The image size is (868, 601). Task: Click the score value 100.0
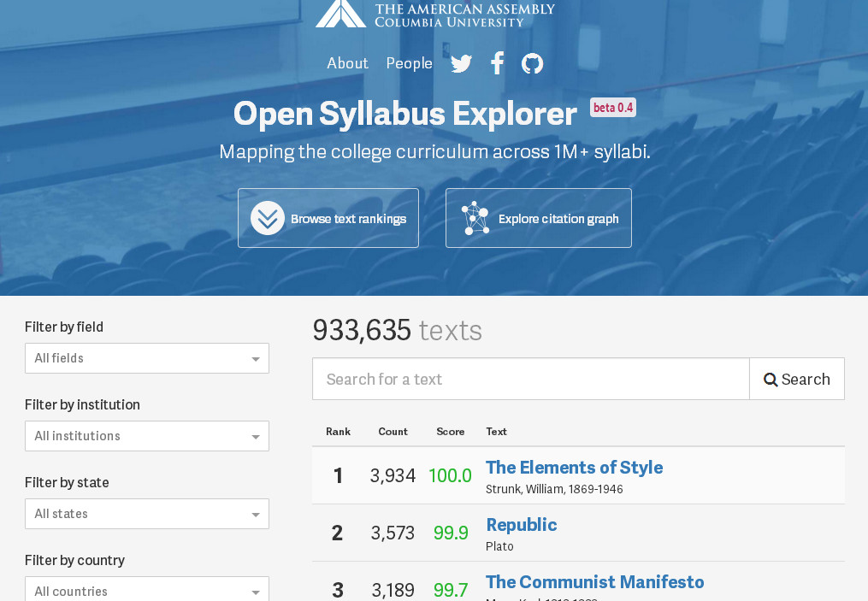pos(450,476)
